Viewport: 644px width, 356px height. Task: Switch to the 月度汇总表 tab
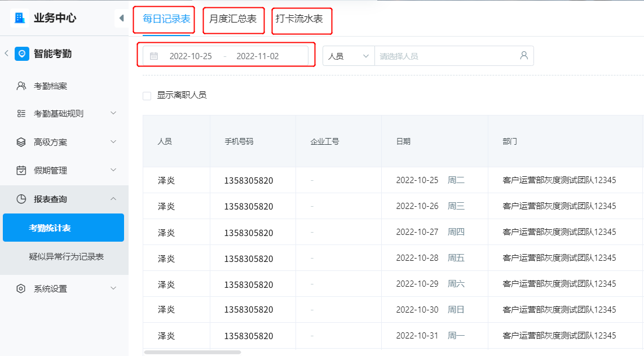(233, 19)
